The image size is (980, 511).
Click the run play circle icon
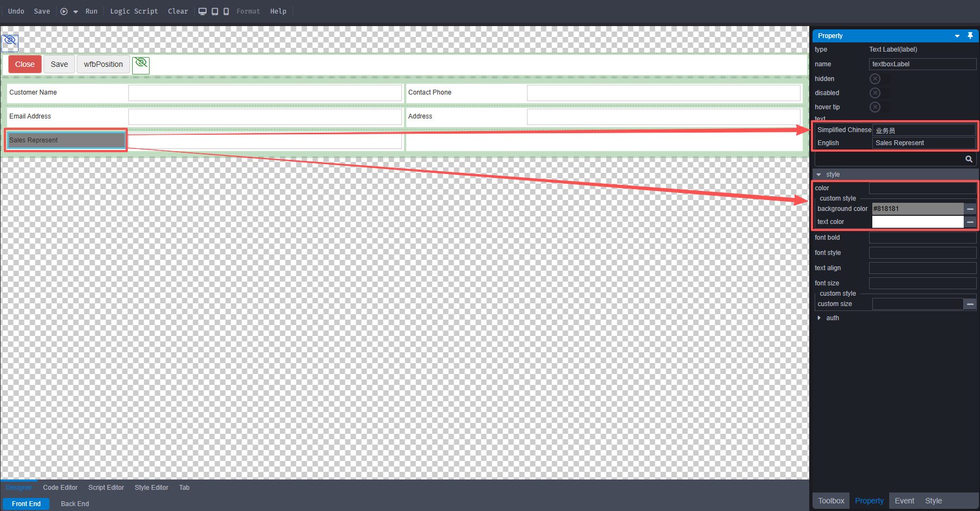coord(64,11)
